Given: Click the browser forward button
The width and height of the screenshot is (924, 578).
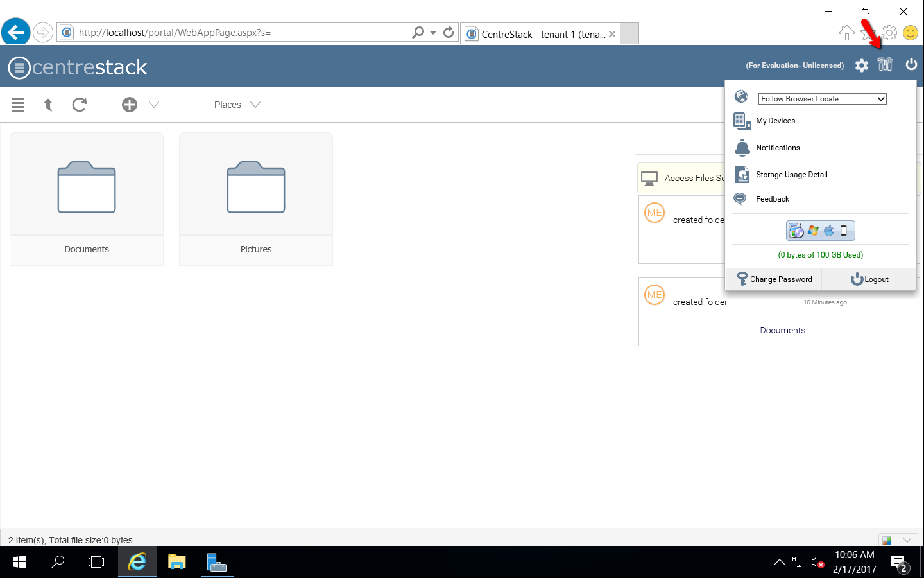Looking at the screenshot, I should [x=43, y=32].
